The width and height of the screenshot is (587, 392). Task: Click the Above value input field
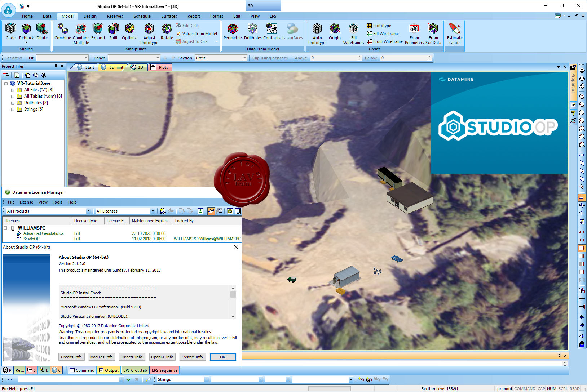pos(334,58)
